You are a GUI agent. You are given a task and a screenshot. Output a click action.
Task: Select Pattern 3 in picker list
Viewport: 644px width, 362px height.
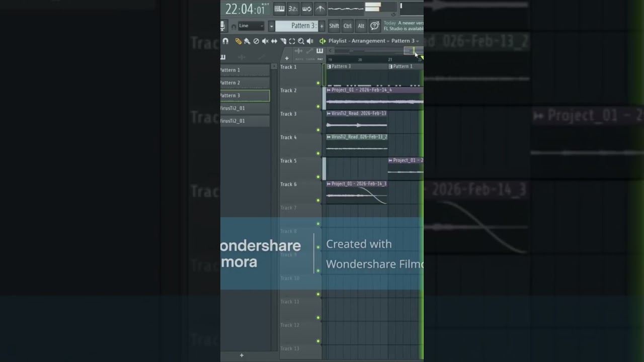point(245,96)
